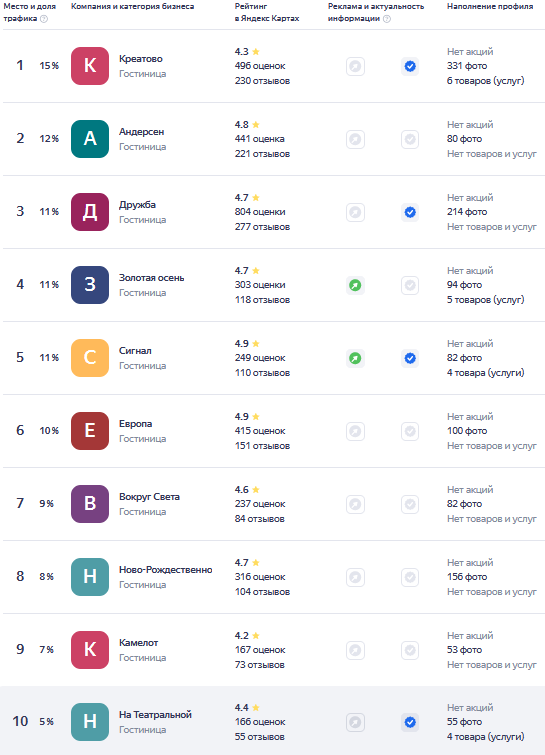Click Креатово's pink K logo

90,66
